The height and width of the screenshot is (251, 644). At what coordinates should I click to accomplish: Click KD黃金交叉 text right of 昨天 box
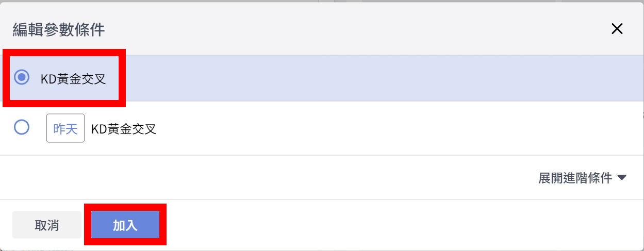pos(124,128)
